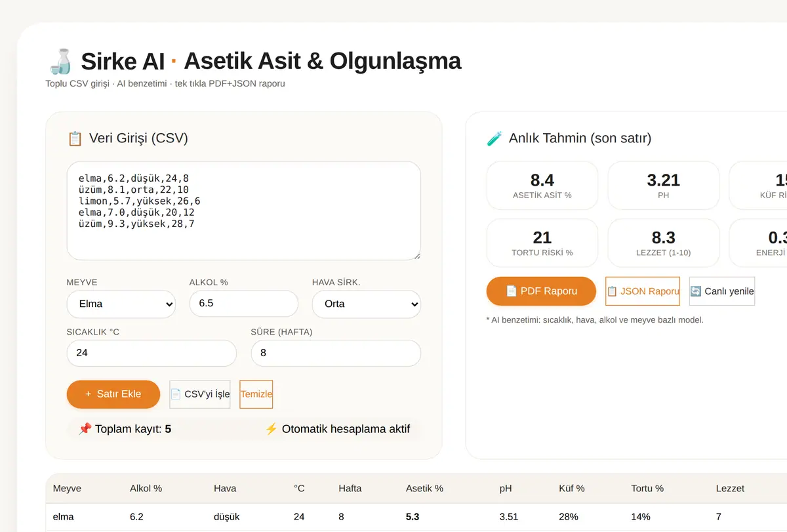Click the Satır Ekle button

(x=113, y=394)
